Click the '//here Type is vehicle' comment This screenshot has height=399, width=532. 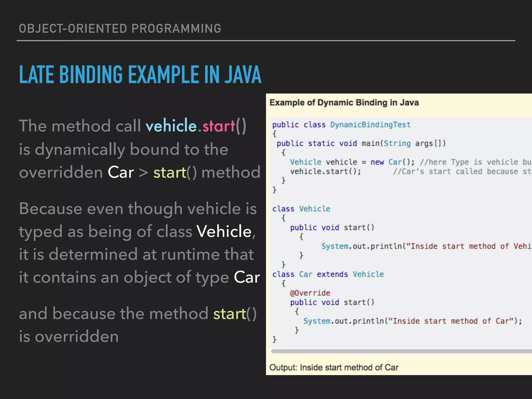pos(475,162)
